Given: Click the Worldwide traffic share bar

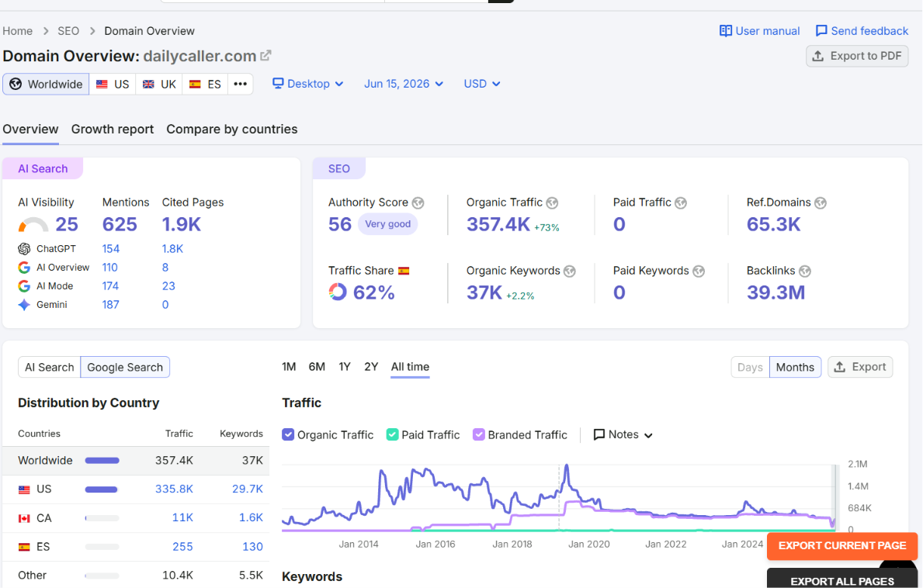Looking at the screenshot, I should [102, 461].
